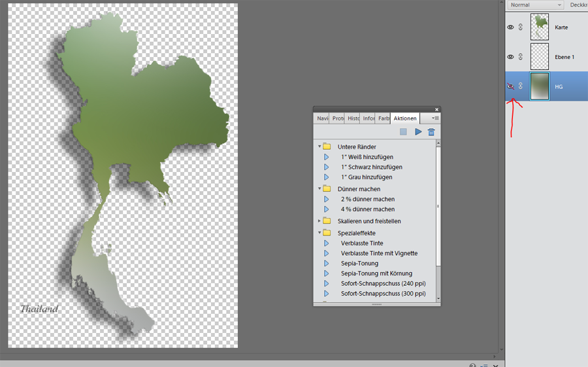Switch to the Navi tab

coord(322,118)
